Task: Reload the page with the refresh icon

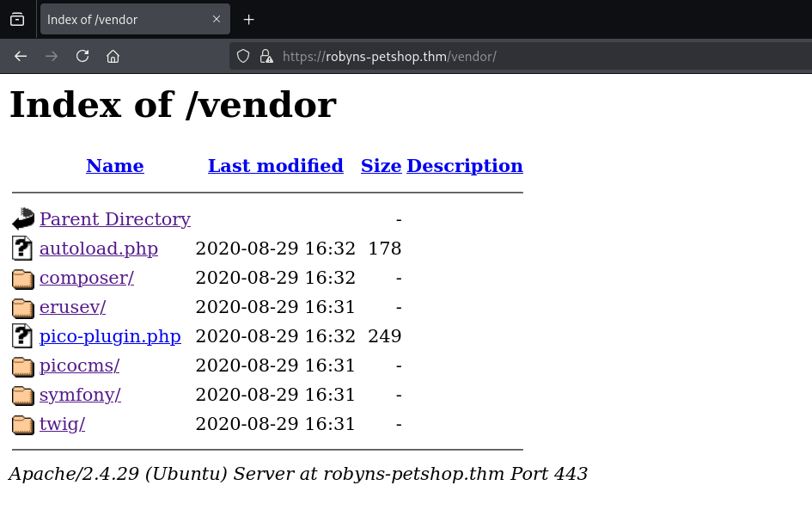Action: tap(82, 57)
